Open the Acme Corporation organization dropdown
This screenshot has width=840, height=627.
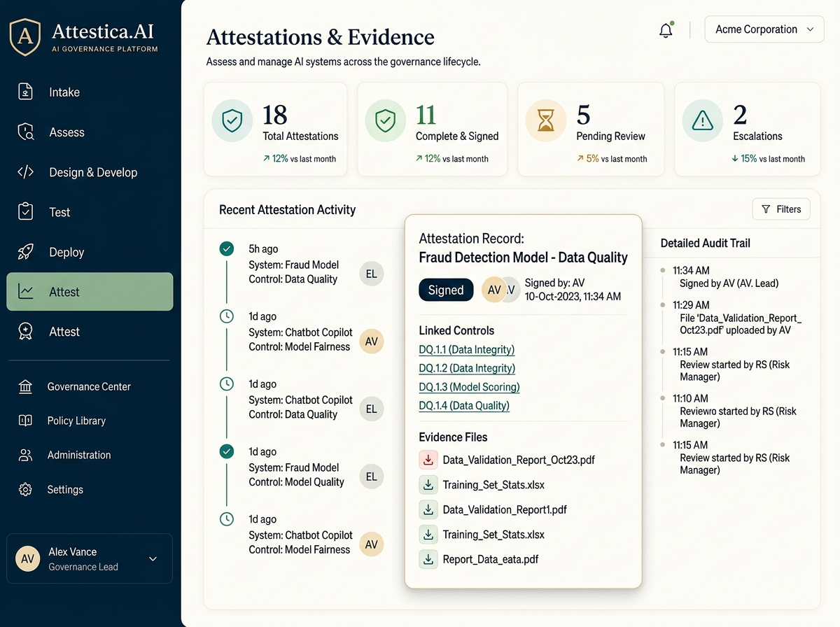(764, 29)
